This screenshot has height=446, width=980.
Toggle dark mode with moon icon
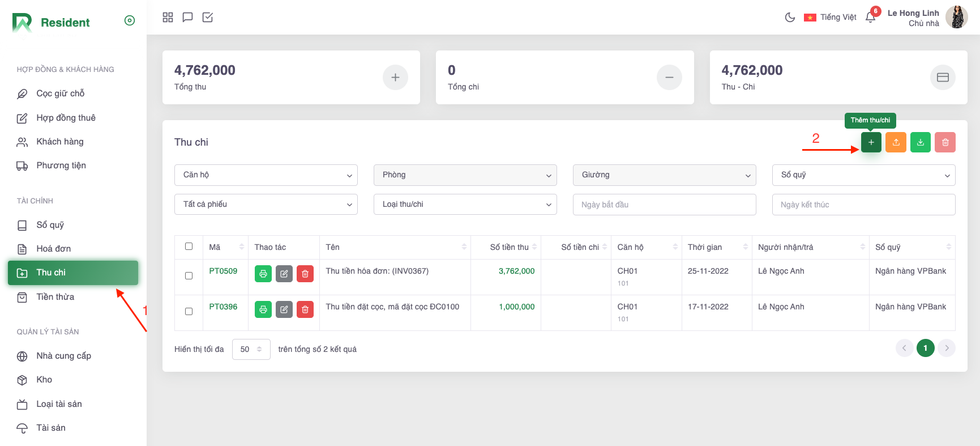click(790, 18)
